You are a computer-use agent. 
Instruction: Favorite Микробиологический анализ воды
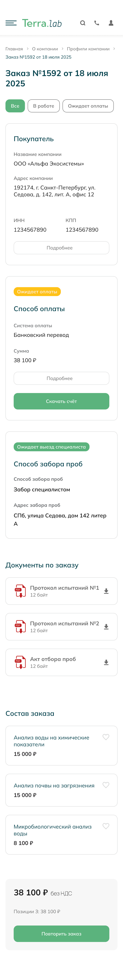coord(106,826)
